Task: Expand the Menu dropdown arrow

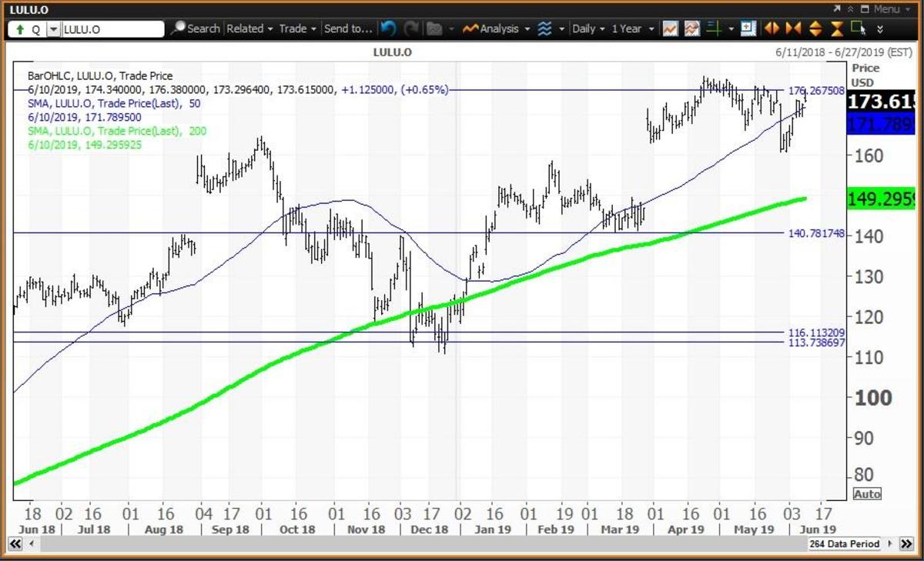Action: pos(908,9)
